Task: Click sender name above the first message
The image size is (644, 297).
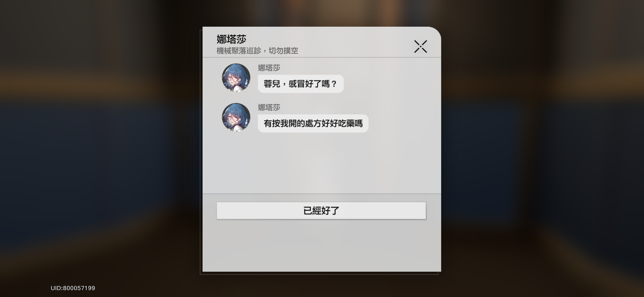Action: [269, 68]
